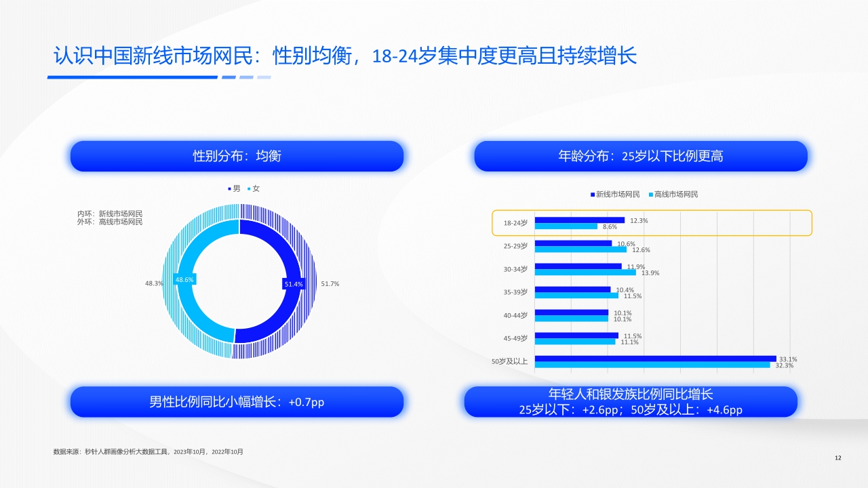Click the 男性比例同比小幅增长 +0.7pp banner
This screenshot has height=488, width=868.
[237, 401]
